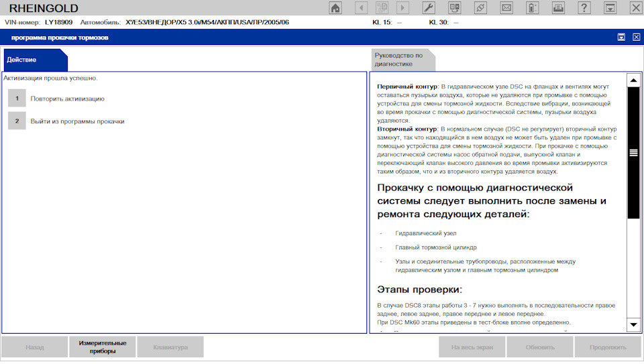Click the guide scrollbar down arrow
The height and width of the screenshot is (364, 644).
(633, 324)
